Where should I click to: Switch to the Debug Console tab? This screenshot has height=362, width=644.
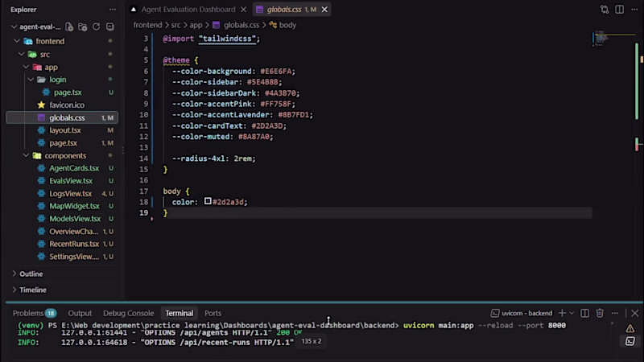(129, 313)
